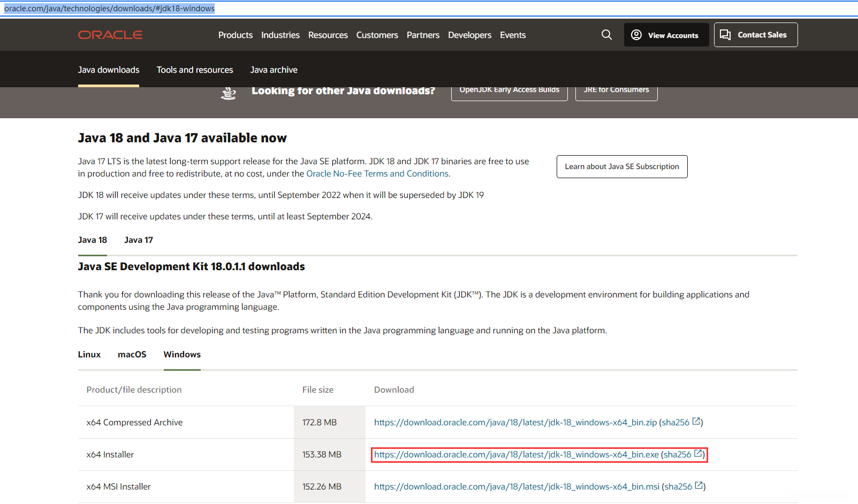858x504 pixels.
Task: Open the Industries menu
Action: pos(280,35)
